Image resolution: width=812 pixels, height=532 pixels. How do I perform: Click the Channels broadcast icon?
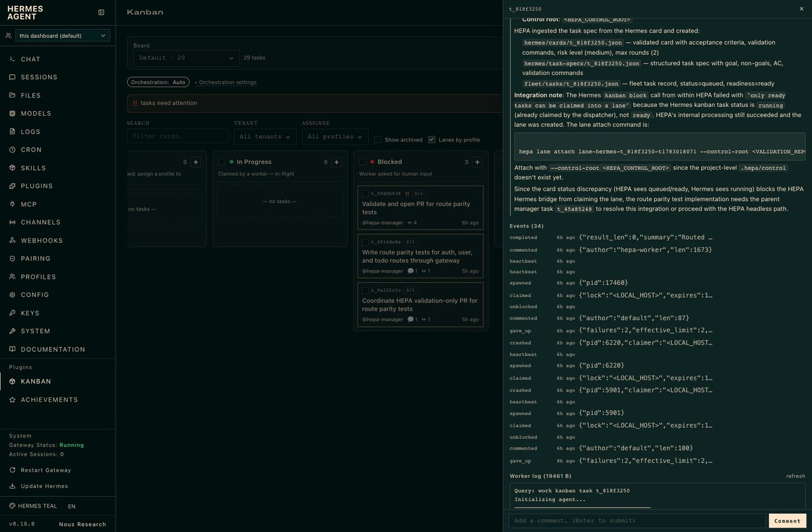pyautogui.click(x=13, y=222)
